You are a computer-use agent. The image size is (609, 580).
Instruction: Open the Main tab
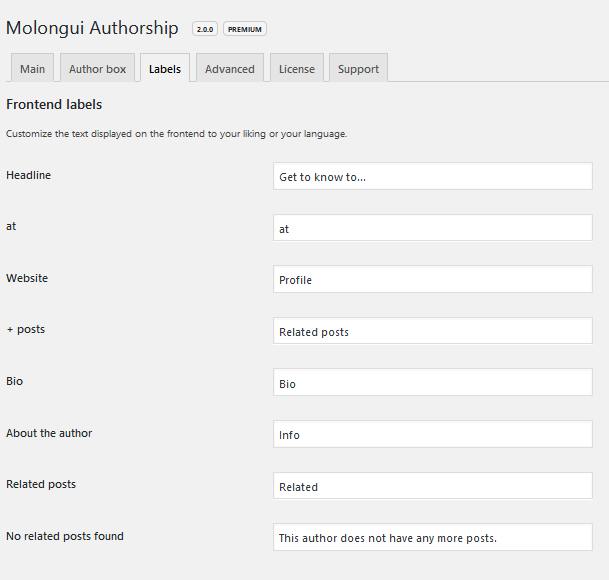click(32, 69)
